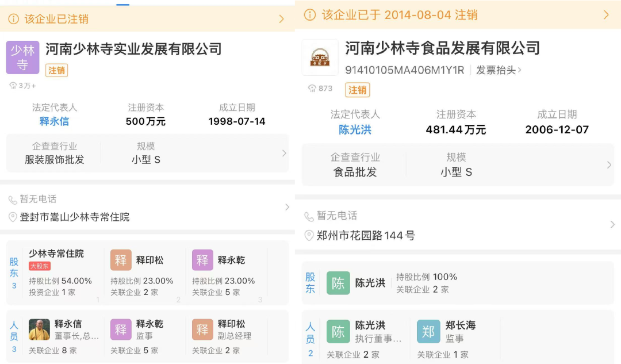Screen dimensions: 621x364
Task: Tap green 陈 avatar of 执行董事 陈光洪
Action: point(338,332)
